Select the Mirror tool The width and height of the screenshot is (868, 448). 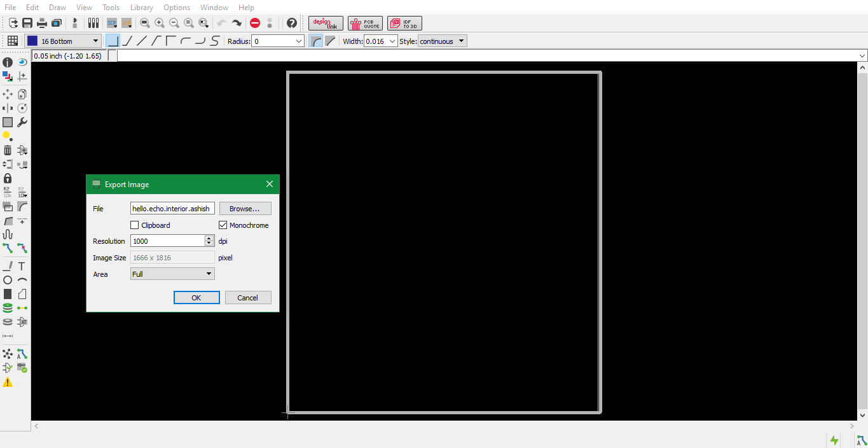point(8,108)
